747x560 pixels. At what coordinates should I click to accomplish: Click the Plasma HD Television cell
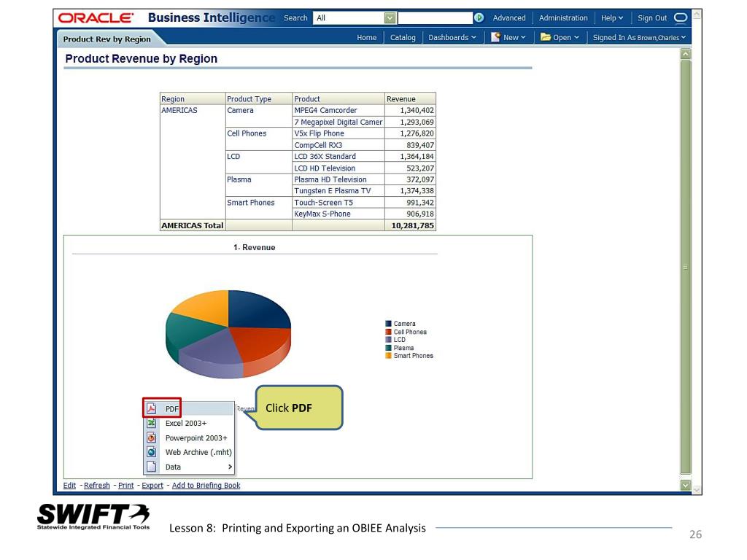(x=338, y=179)
